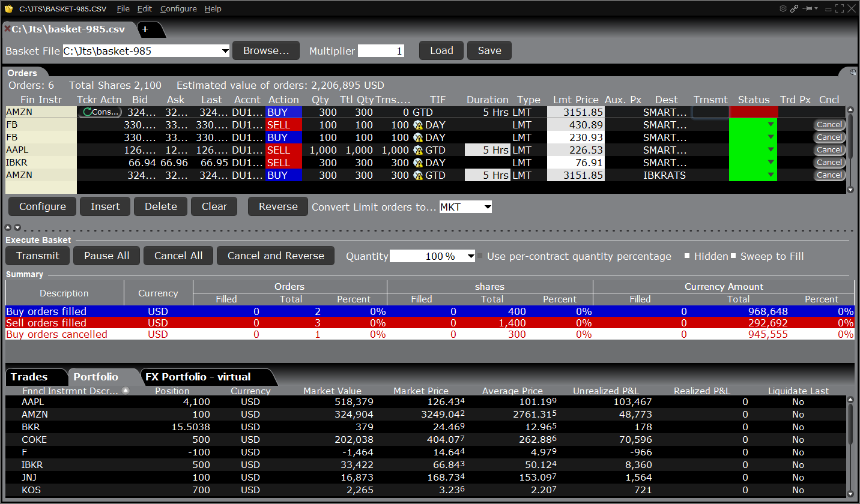Screen dimensions: 860x504
Task: Collapse the panel using the up-arrow circle
Action: tap(8, 227)
